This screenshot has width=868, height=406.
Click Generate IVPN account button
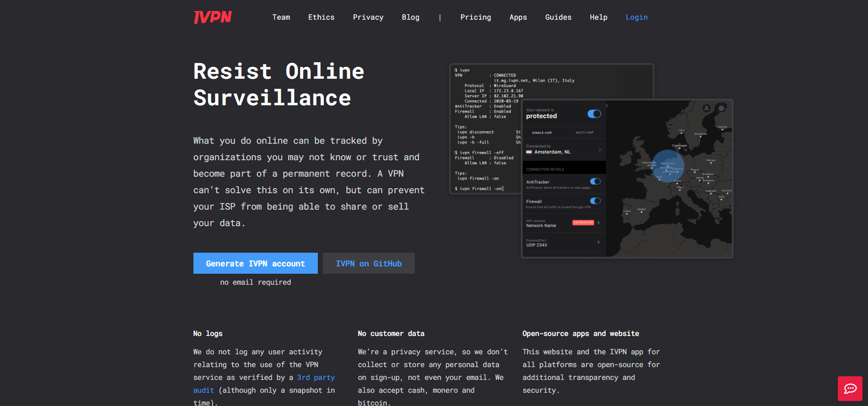tap(255, 263)
